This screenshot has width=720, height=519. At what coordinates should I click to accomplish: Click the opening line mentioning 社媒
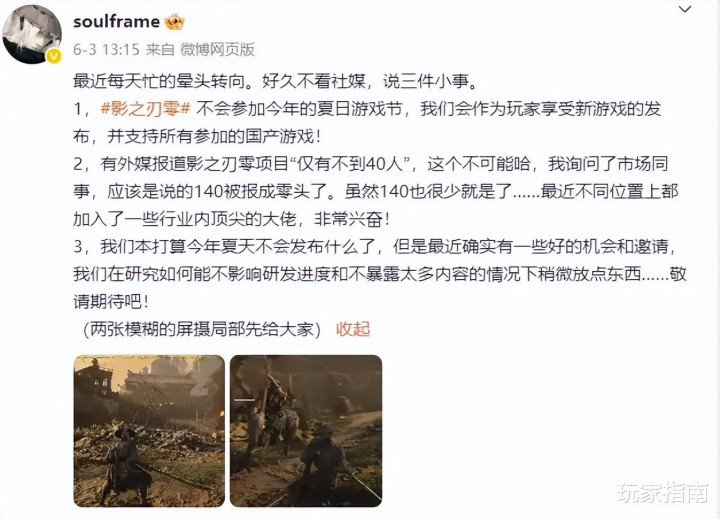click(276, 81)
